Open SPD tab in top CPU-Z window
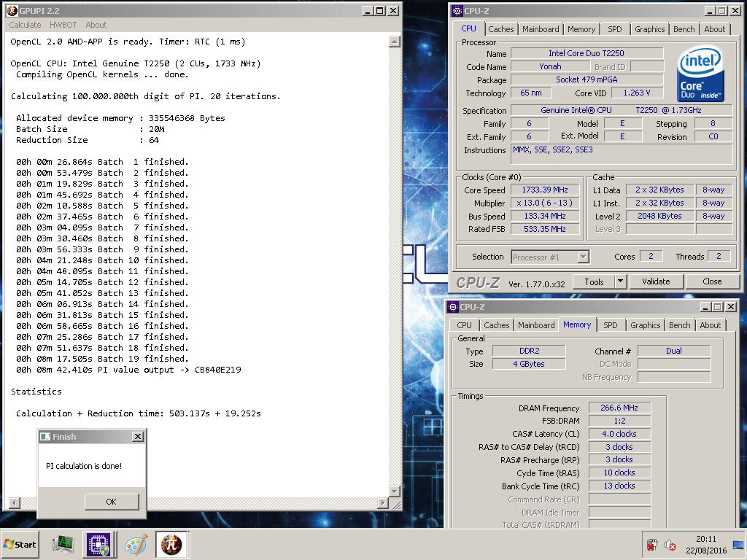 pos(614,29)
